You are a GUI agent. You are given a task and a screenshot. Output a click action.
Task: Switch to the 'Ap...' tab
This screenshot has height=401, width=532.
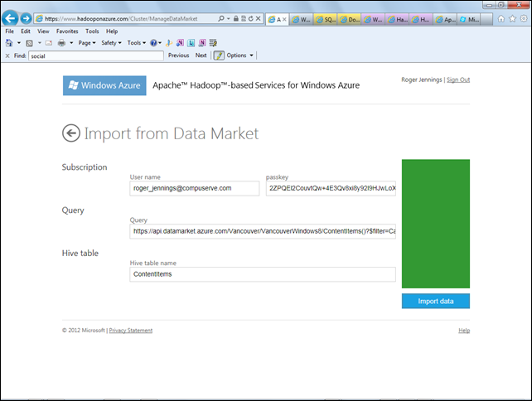[445, 20]
